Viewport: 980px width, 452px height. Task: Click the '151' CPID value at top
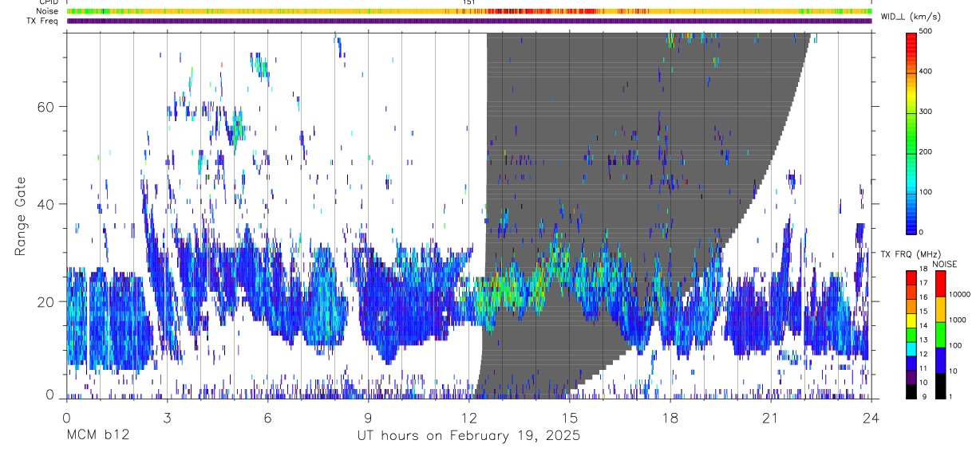coord(469,2)
